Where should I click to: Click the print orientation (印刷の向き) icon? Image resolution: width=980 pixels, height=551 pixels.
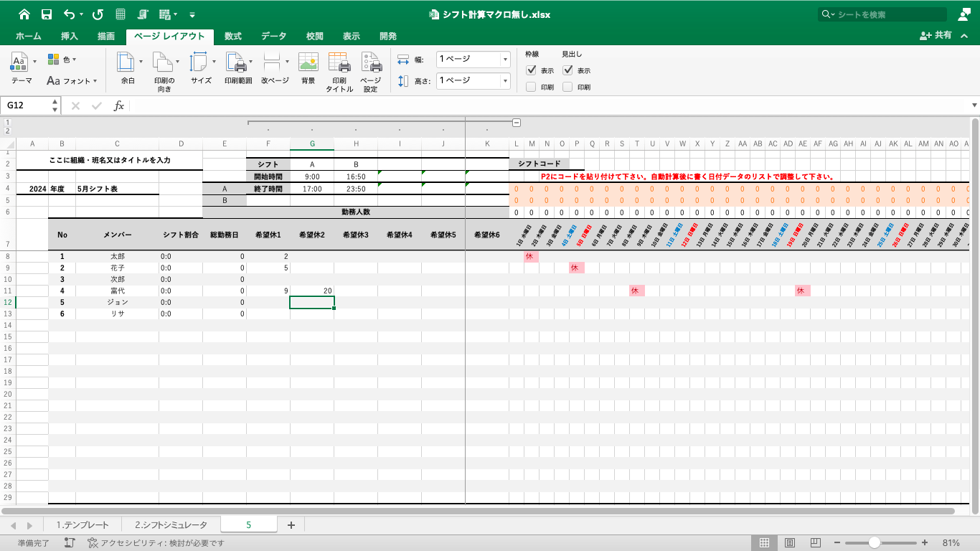click(x=163, y=64)
